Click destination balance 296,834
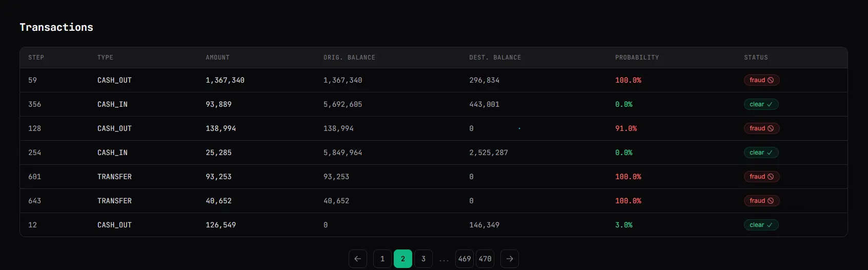The width and height of the screenshot is (868, 270). click(484, 80)
